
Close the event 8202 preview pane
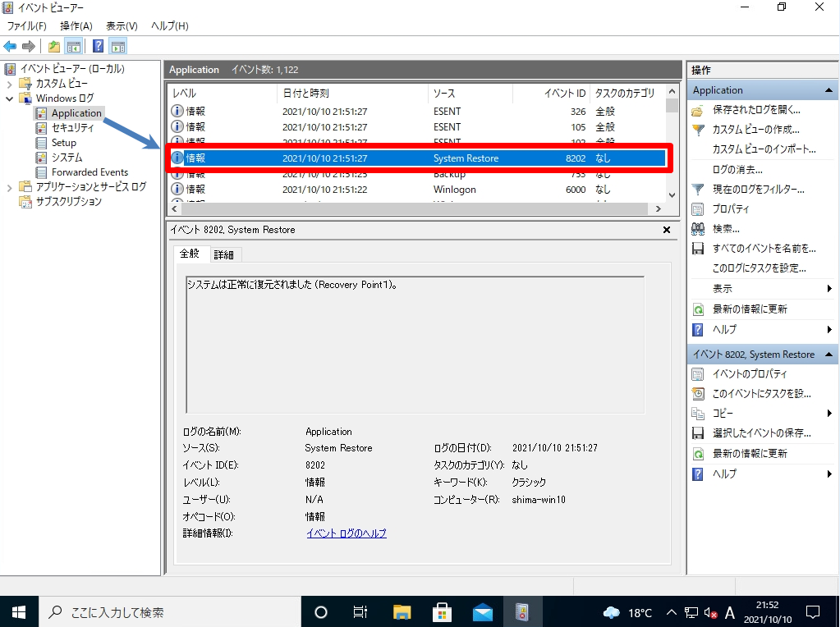[x=667, y=230]
